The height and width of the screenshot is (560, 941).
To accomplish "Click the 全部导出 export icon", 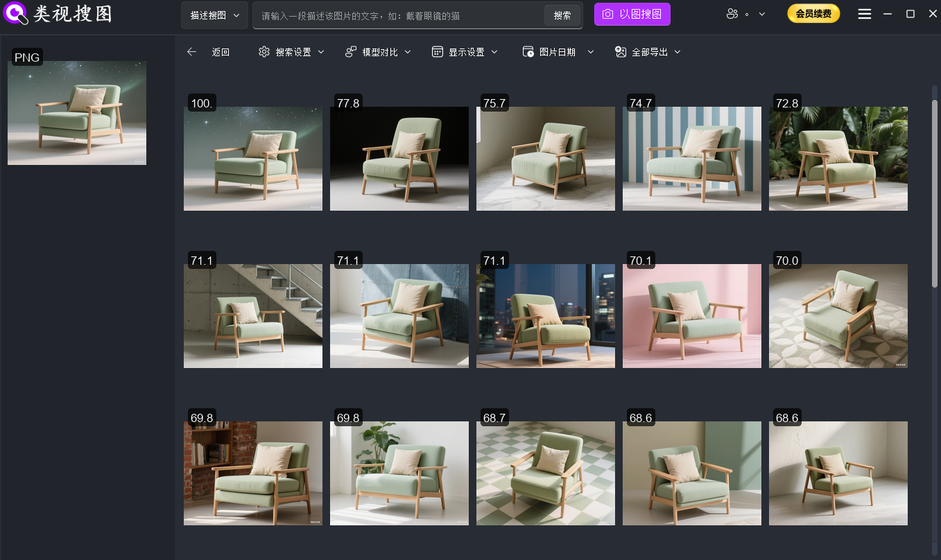I will click(621, 52).
